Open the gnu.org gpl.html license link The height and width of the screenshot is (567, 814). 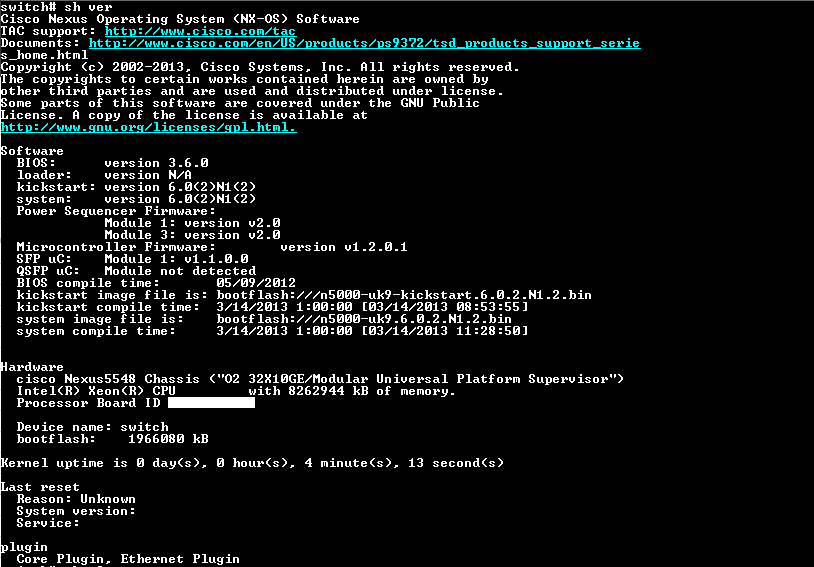148,127
